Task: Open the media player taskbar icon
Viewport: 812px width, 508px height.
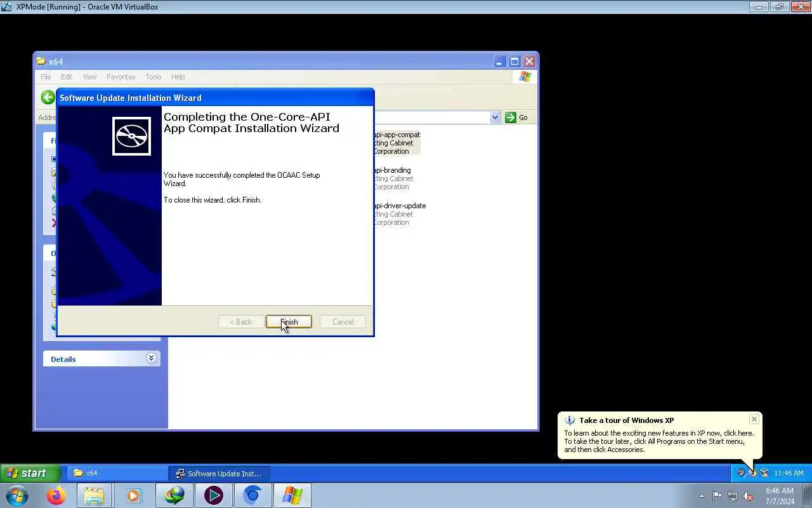Action: 134,495
